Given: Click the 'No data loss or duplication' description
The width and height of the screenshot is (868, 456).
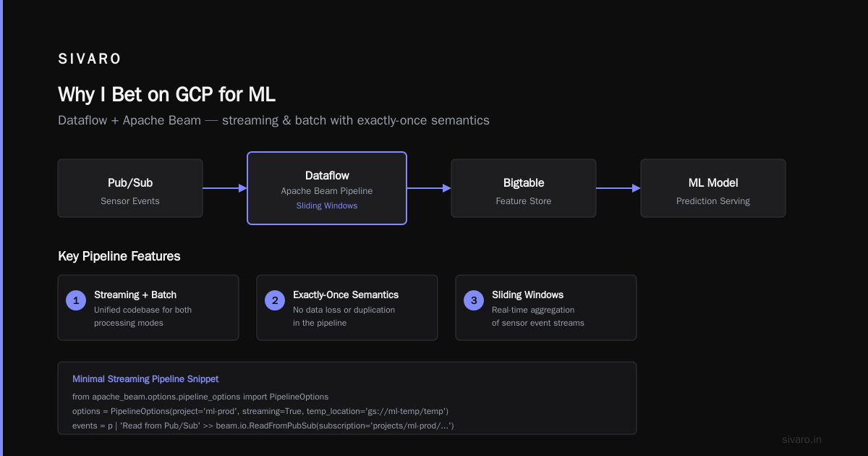Looking at the screenshot, I should 344,310.
